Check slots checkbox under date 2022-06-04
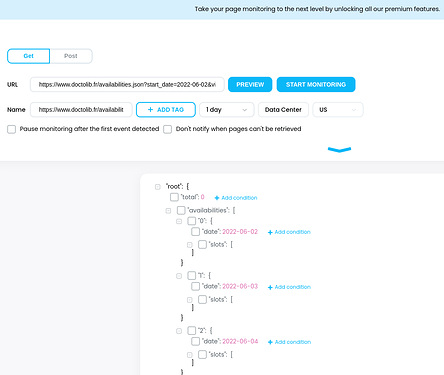 click(202, 354)
